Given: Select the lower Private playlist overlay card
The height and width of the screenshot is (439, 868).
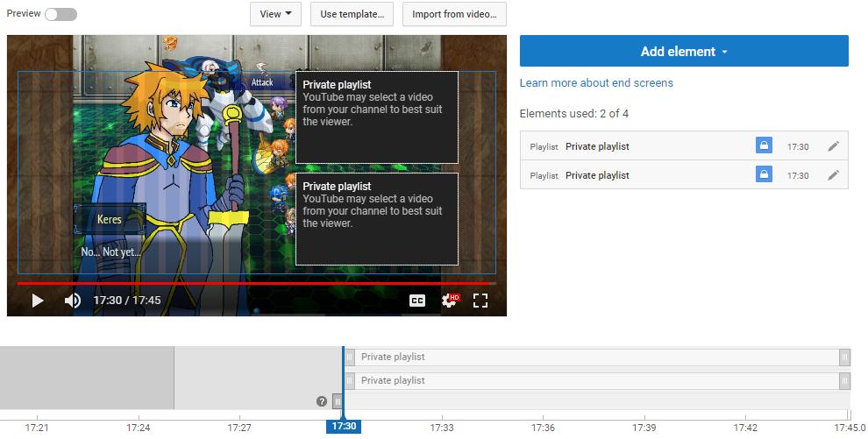Looking at the screenshot, I should click(377, 219).
